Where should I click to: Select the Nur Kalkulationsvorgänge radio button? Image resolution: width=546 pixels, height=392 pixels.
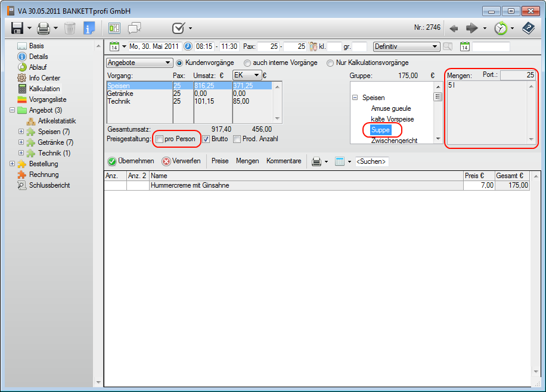click(330, 63)
